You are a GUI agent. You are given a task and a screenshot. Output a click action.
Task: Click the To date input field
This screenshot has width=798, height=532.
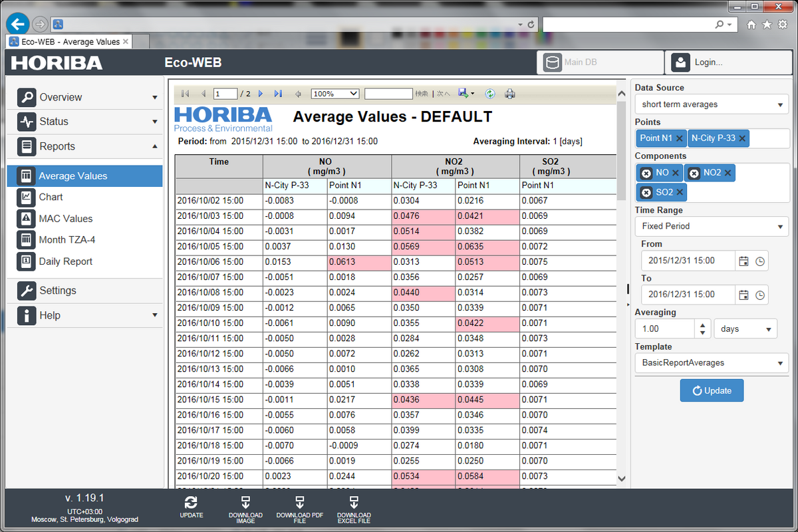click(688, 295)
